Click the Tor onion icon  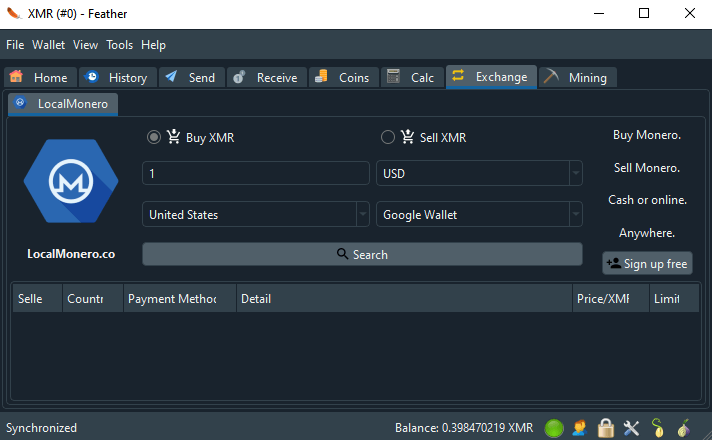pos(684,428)
